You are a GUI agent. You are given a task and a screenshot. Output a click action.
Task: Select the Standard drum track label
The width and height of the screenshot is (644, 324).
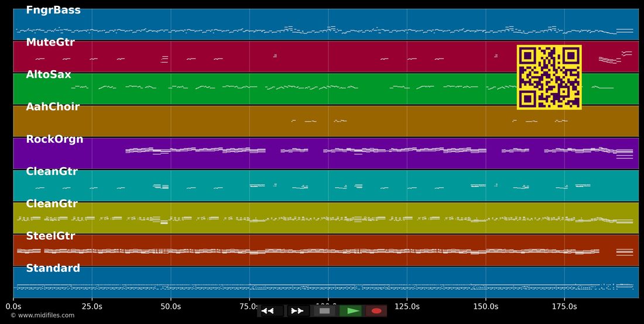click(x=53, y=268)
